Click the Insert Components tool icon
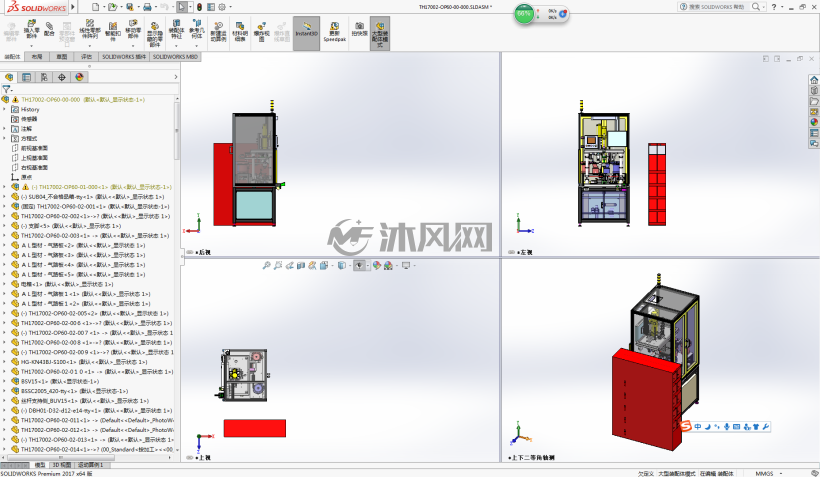Image resolution: width=820 pixels, height=477 pixels. pyautogui.click(x=31, y=29)
